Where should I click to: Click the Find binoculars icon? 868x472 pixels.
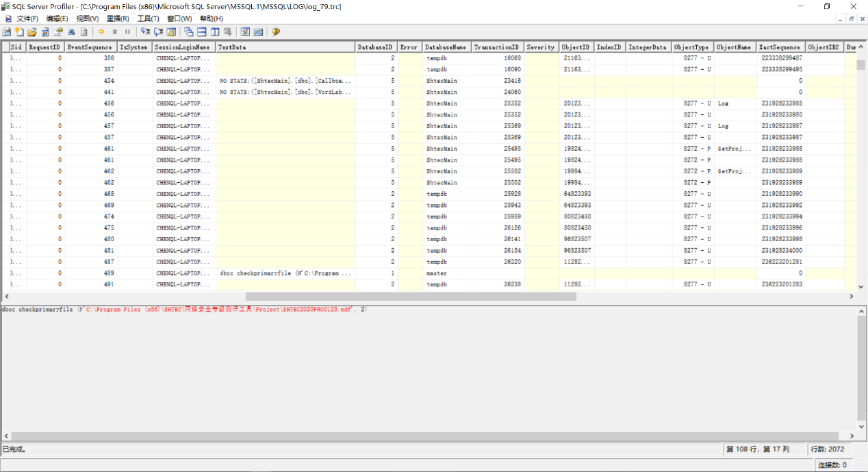coord(71,32)
